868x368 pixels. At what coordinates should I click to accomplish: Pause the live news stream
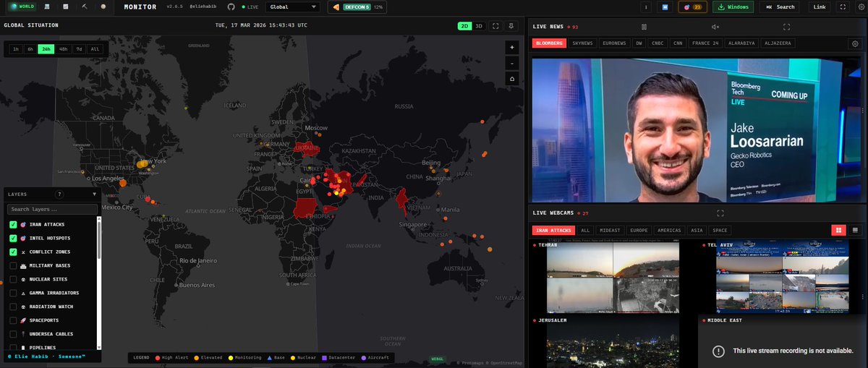(x=644, y=27)
